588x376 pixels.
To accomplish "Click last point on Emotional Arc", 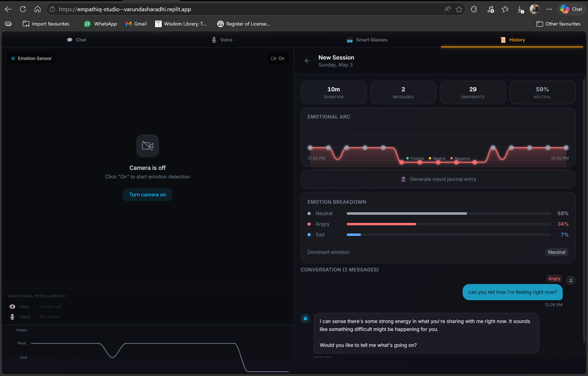I will pyautogui.click(x=566, y=147).
